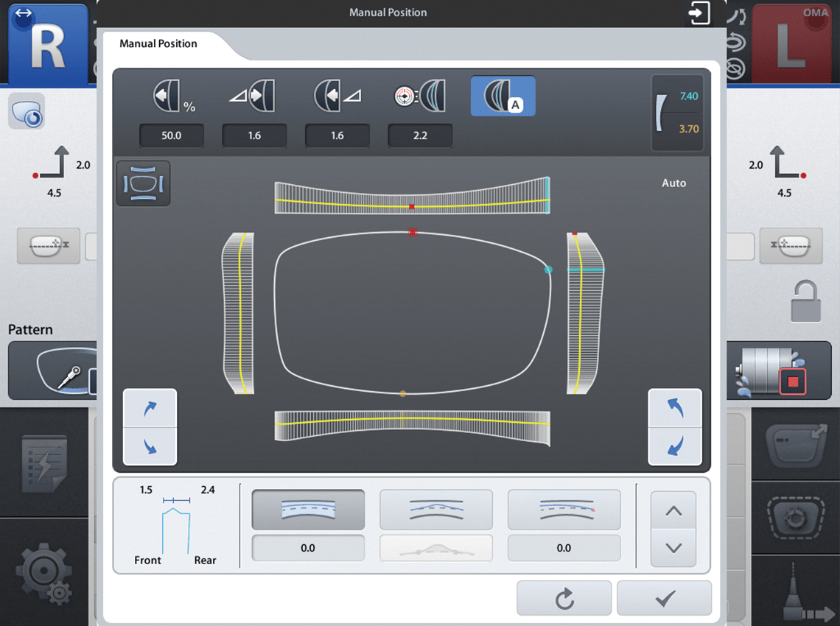Select the front-based bevel position icon
This screenshot has width=840, height=626.
(x=253, y=96)
